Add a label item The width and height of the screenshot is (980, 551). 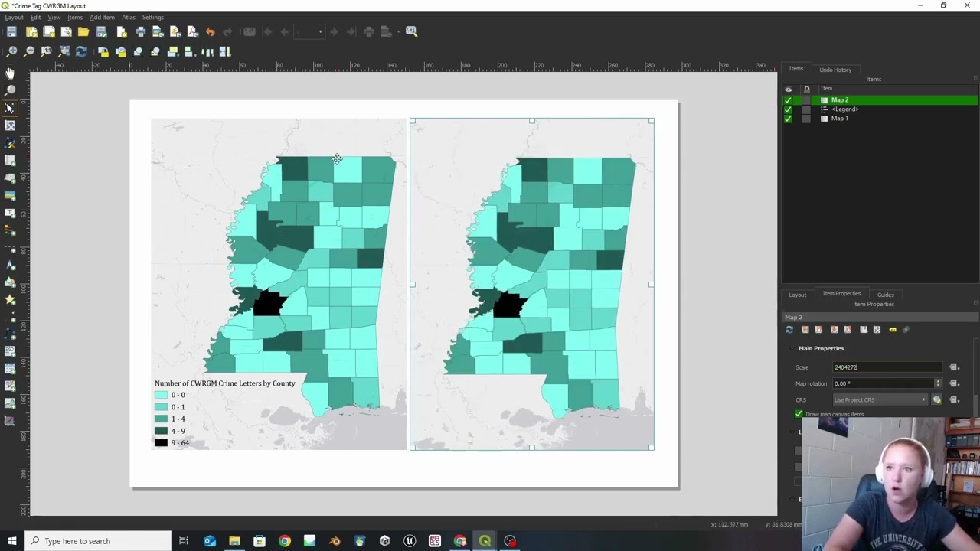10,213
